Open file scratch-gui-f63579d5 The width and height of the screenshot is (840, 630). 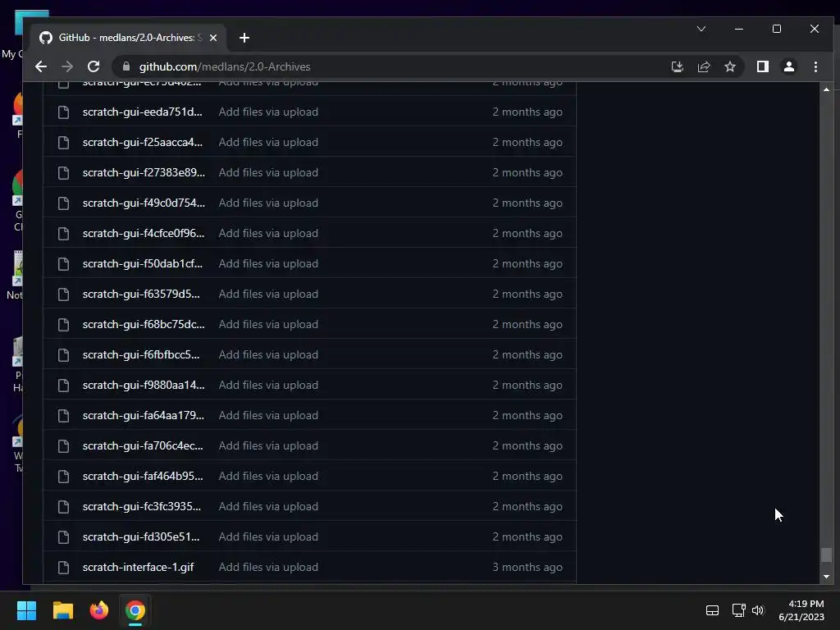(141, 294)
